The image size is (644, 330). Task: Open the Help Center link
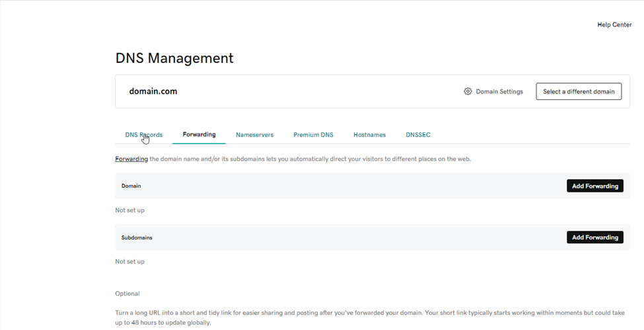614,25
